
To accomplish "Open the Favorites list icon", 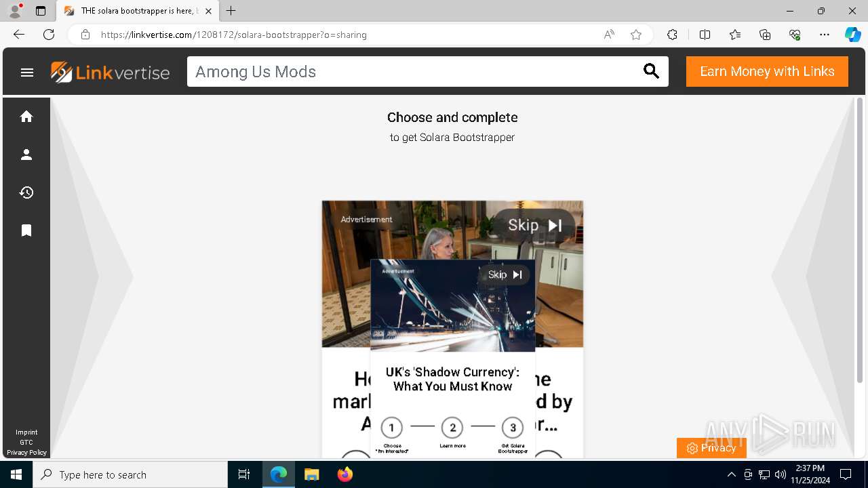I will click(x=735, y=35).
